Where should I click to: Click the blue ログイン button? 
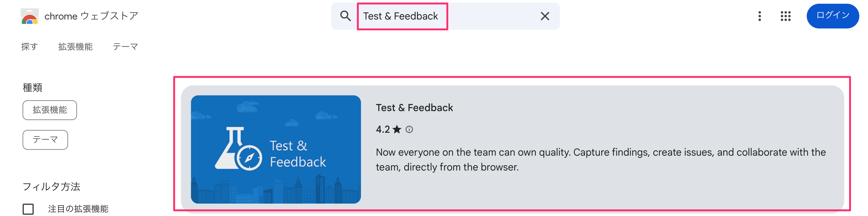click(832, 16)
